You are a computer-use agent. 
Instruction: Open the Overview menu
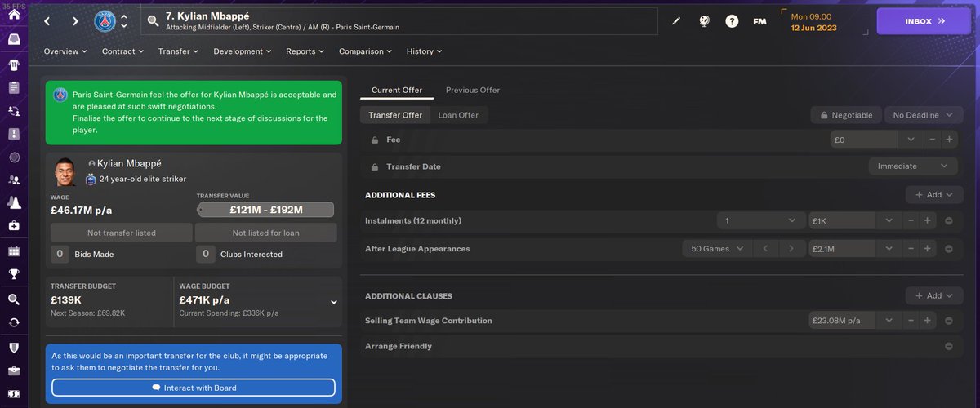(65, 51)
